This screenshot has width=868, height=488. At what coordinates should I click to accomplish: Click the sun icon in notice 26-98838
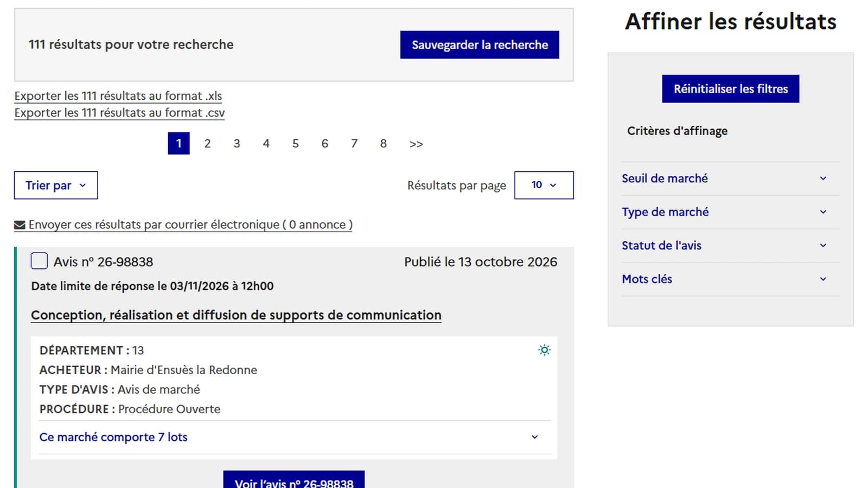coord(544,350)
